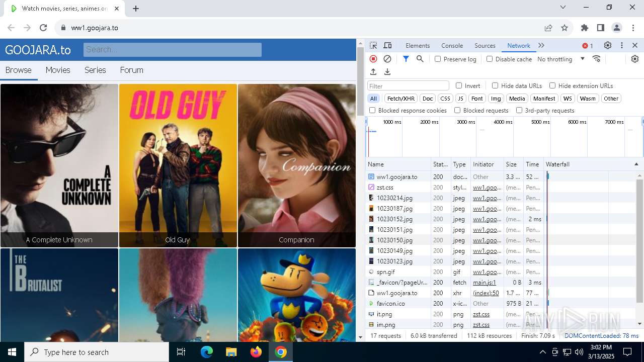Open File Explorer from taskbar
This screenshot has height=362, width=644.
click(x=231, y=352)
